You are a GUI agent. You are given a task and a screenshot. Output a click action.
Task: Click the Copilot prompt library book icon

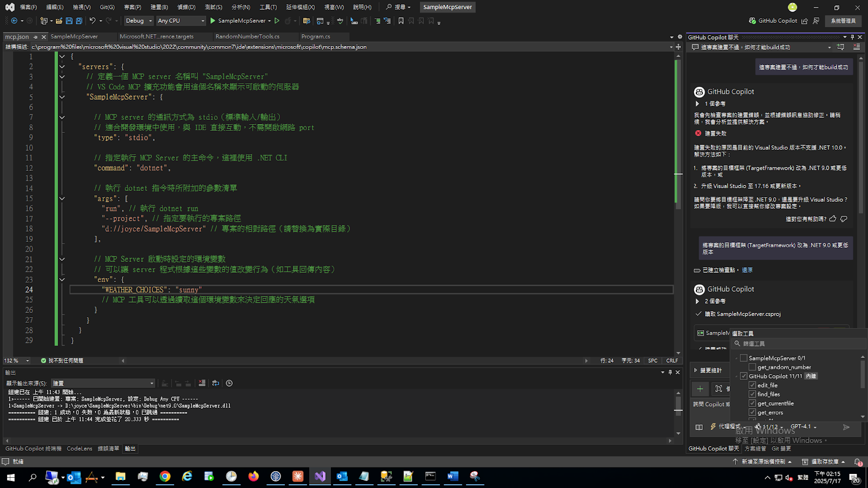pos(699,427)
